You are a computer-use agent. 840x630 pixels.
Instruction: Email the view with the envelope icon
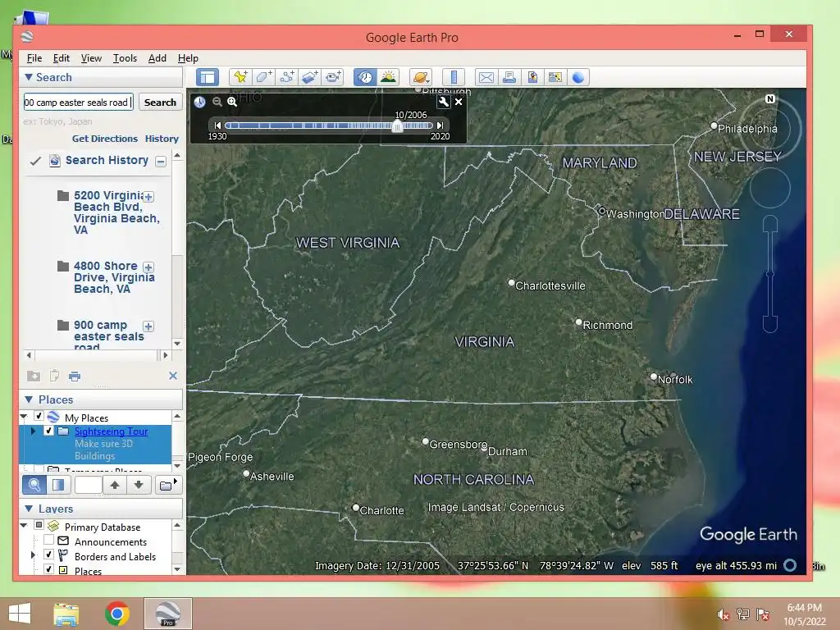click(x=486, y=77)
